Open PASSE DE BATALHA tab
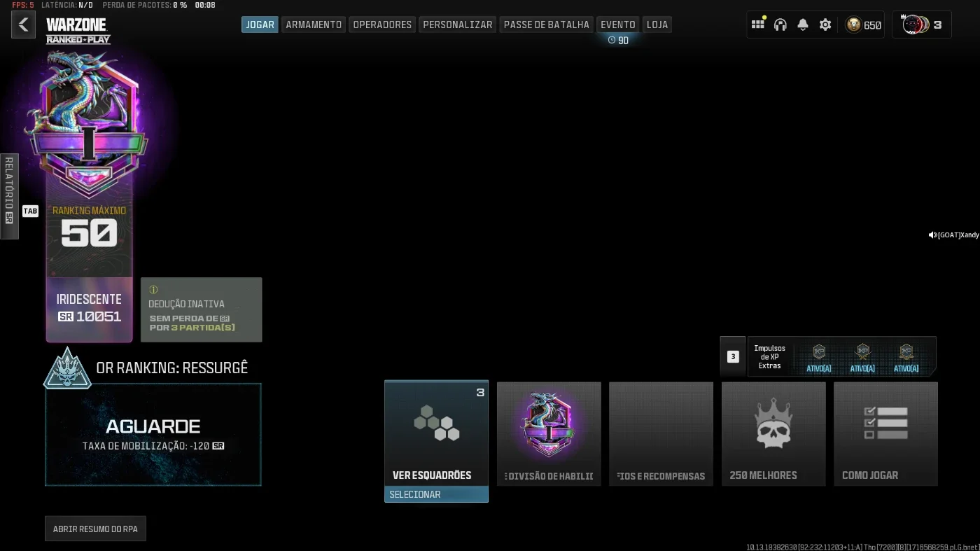 click(x=547, y=25)
